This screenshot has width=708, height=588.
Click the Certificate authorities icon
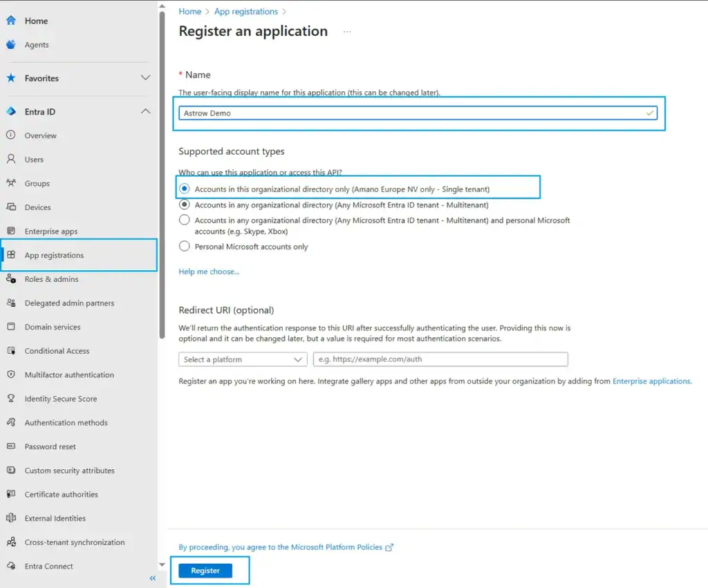[x=11, y=494]
